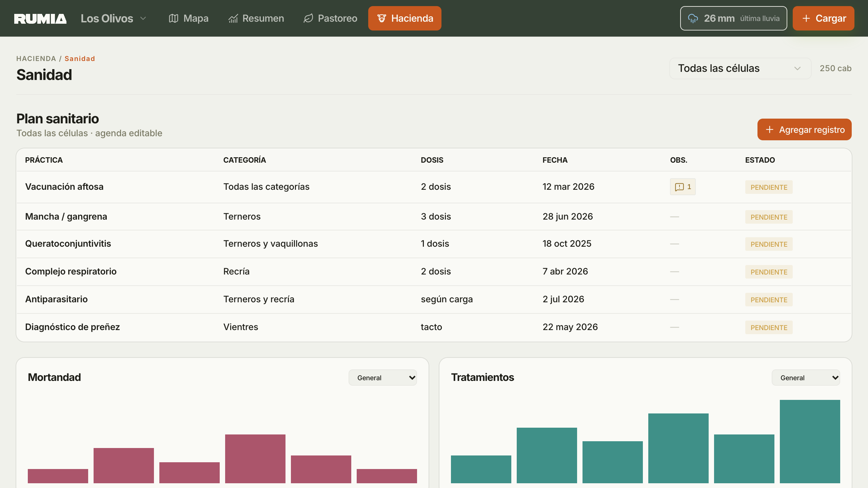
Task: Click the date 7 abr 2026
Action: tap(565, 271)
